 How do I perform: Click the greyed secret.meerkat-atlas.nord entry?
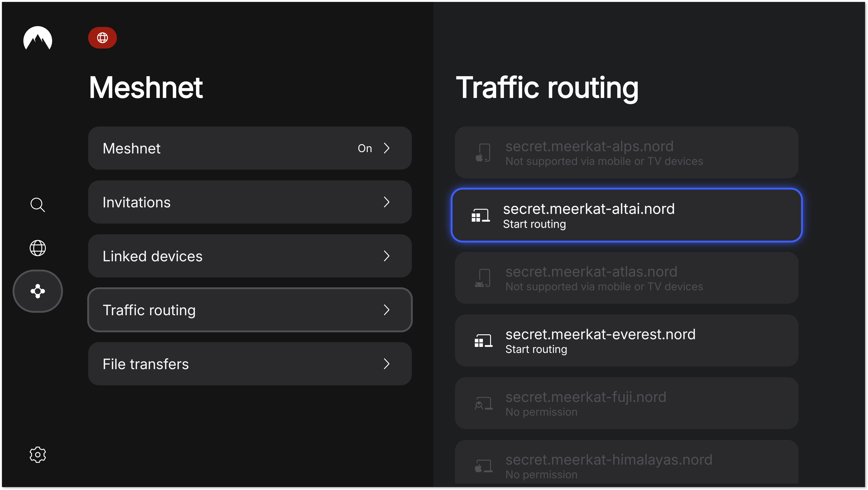627,278
